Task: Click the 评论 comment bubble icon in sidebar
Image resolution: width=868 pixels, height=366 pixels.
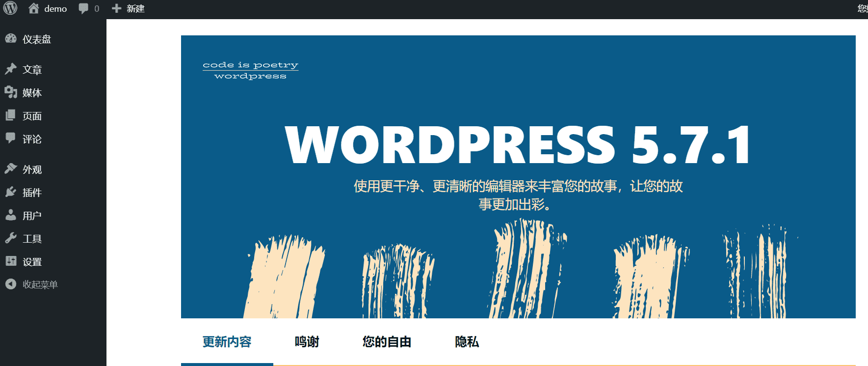Action: [x=11, y=138]
